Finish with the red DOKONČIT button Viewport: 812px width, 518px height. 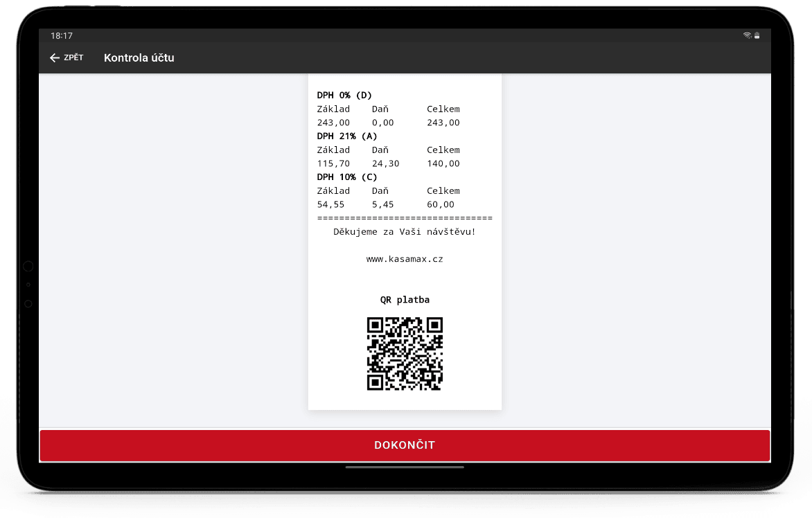405,445
